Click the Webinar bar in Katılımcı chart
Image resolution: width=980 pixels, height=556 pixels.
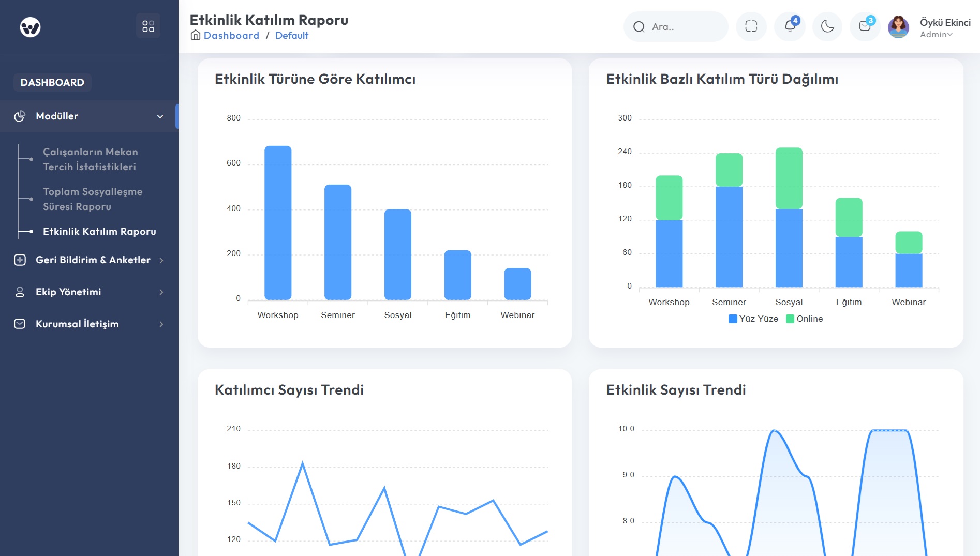pos(517,284)
